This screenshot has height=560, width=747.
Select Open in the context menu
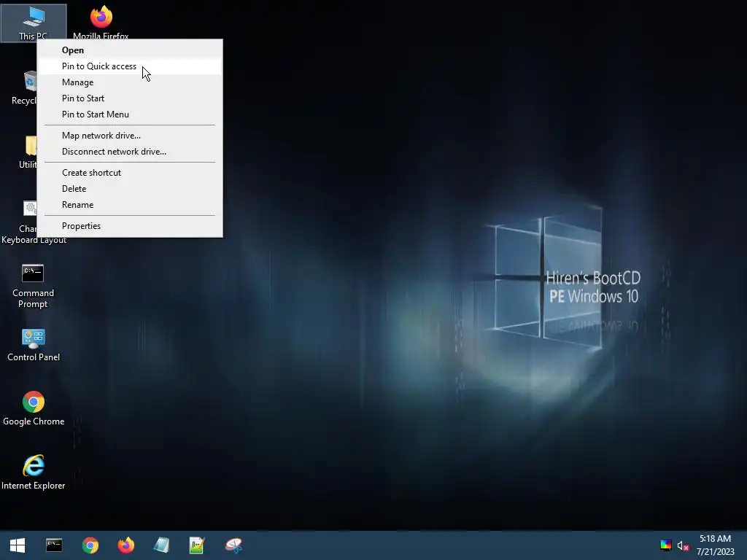(x=130, y=50)
